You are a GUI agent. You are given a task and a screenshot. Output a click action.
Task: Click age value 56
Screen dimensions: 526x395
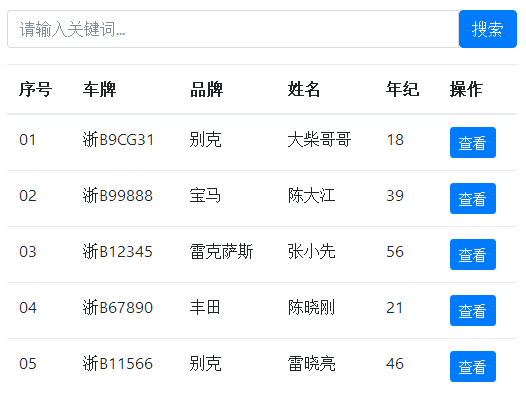[395, 252]
